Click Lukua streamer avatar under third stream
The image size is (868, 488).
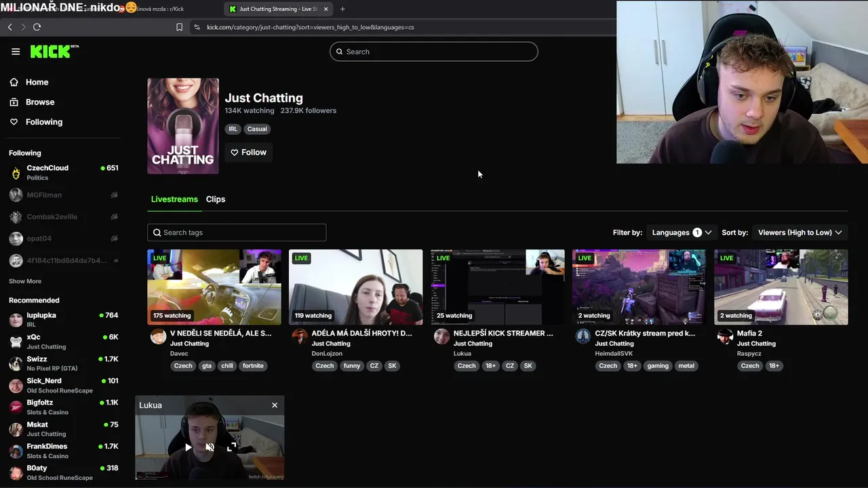441,336
